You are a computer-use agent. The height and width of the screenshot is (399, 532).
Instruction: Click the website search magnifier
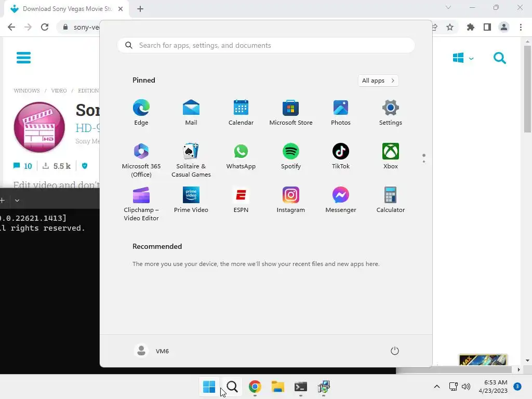pos(499,58)
